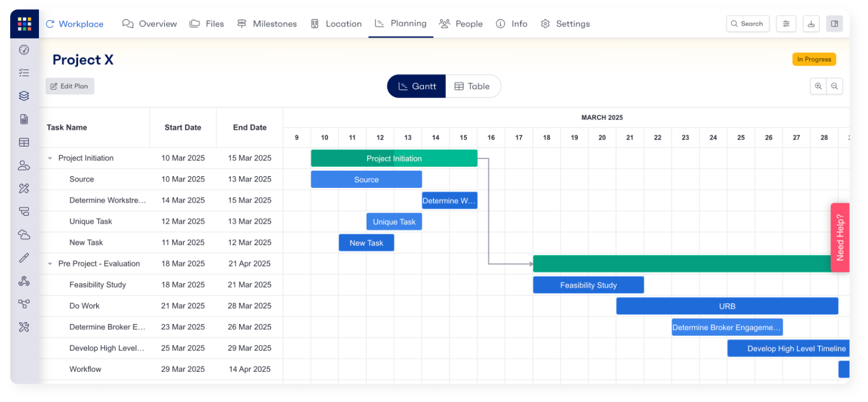
Task: Switch to Gantt view
Action: pyautogui.click(x=416, y=86)
